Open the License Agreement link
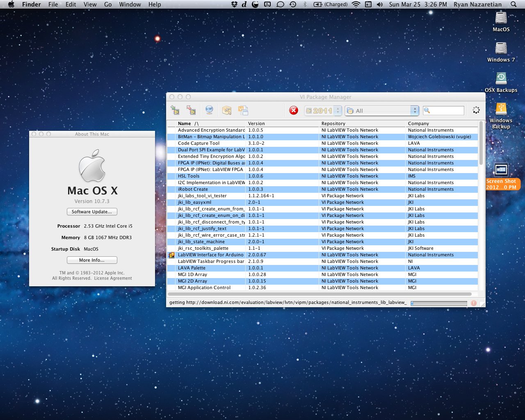The height and width of the screenshot is (420, 525). coord(113,278)
